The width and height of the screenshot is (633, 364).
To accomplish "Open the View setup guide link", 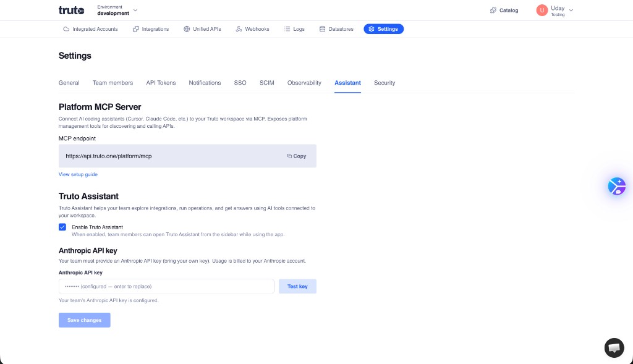I will tap(78, 174).
